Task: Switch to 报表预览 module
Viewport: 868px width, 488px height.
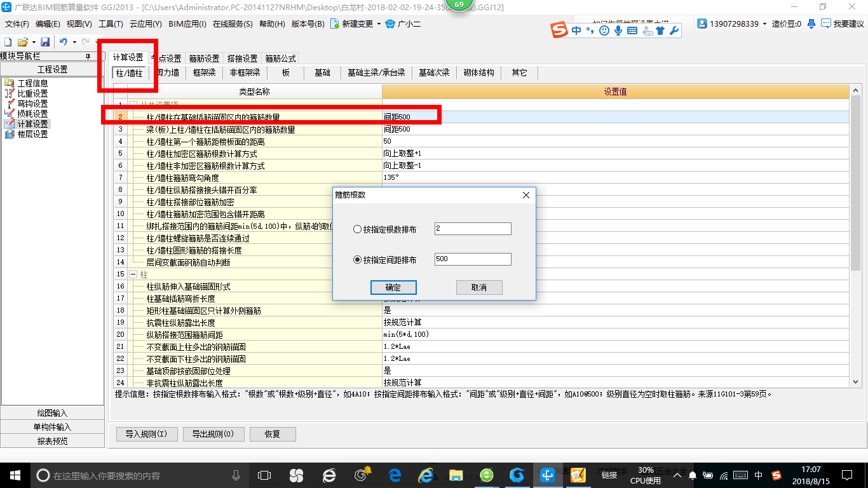Action: [52, 441]
